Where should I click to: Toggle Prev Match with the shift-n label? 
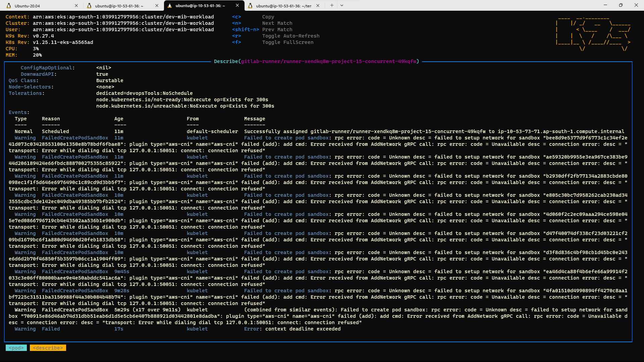246,29
